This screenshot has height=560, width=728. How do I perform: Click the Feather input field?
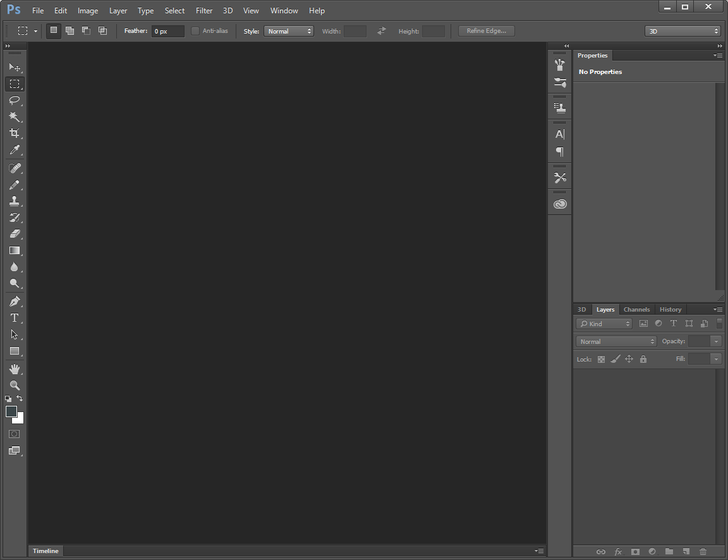(x=167, y=31)
